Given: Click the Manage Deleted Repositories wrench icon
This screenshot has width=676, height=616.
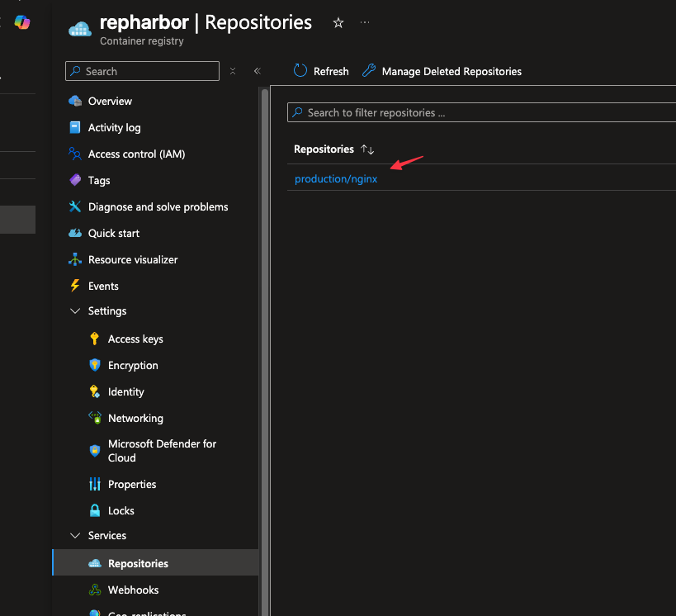Looking at the screenshot, I should 369,71.
